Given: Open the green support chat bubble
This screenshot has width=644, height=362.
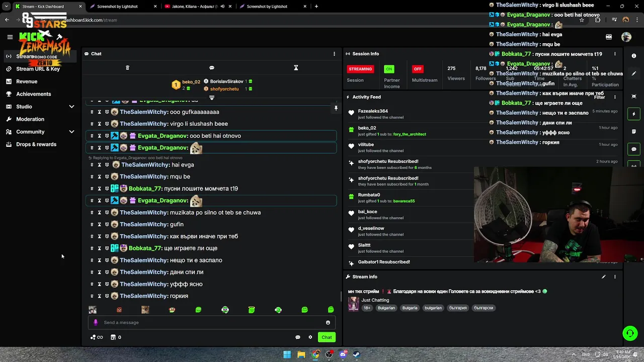Looking at the screenshot, I should pyautogui.click(x=630, y=333).
